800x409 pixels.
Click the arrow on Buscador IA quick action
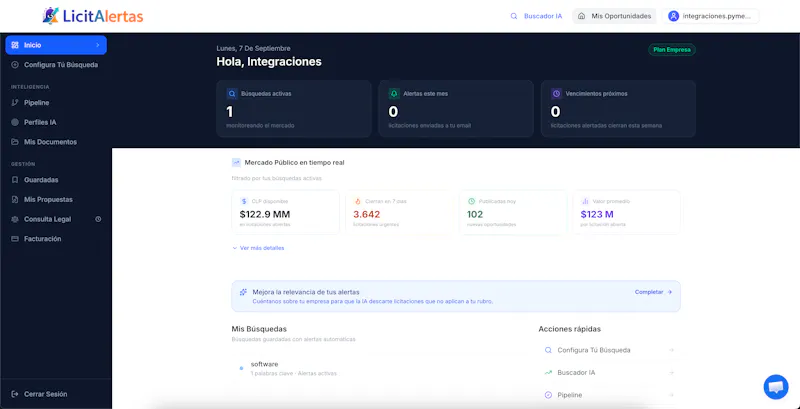[671, 373]
